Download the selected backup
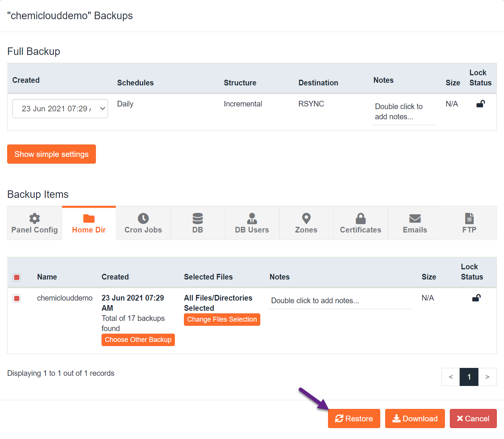Screen dimensions: 504x439 coord(415,418)
